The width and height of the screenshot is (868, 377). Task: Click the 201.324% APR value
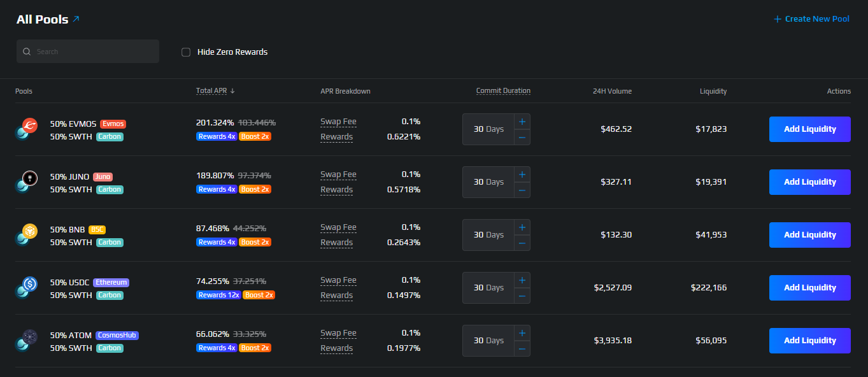[x=215, y=122]
